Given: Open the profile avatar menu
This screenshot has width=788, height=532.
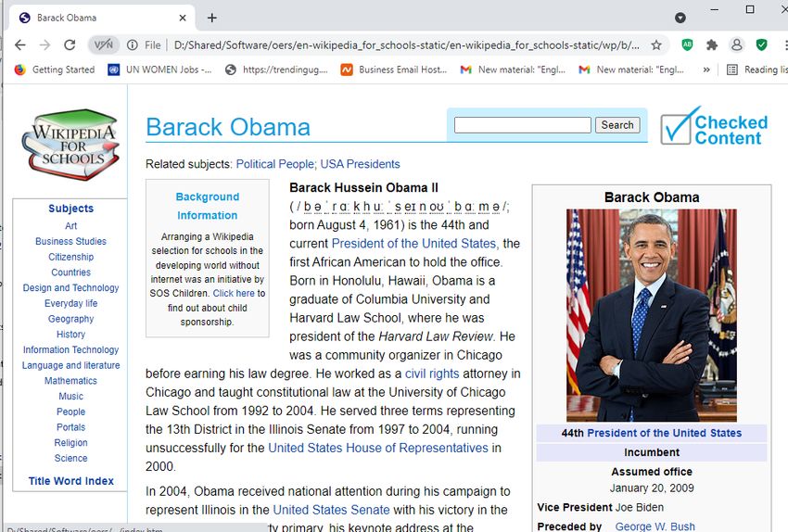Looking at the screenshot, I should click(736, 45).
